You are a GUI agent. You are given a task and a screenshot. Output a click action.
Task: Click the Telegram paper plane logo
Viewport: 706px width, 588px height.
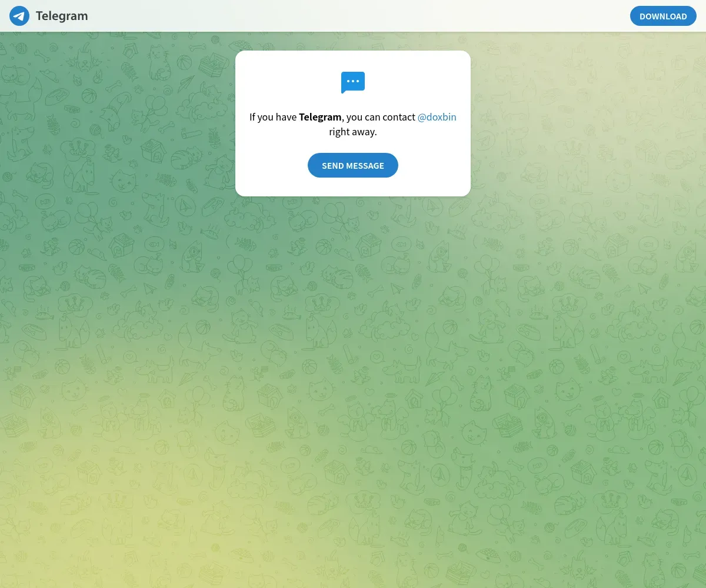19,16
